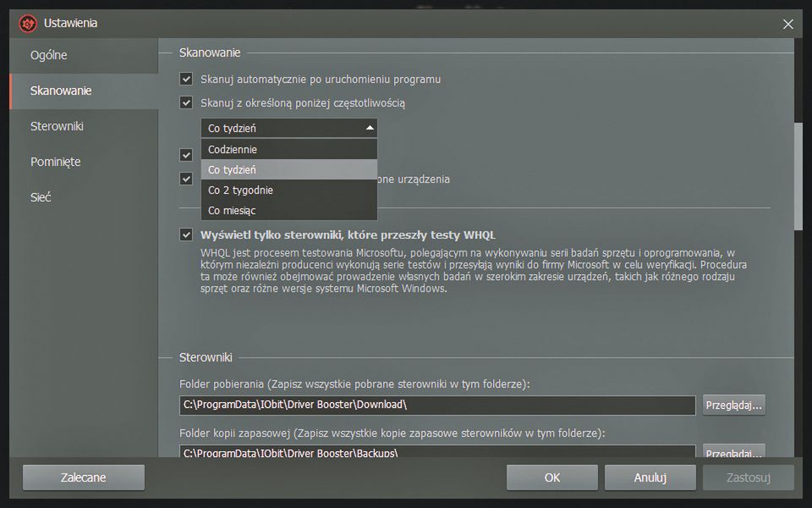This screenshot has width=812, height=508.
Task: Toggle the checkbox beside the Codziennie option
Action: pyautogui.click(x=186, y=154)
